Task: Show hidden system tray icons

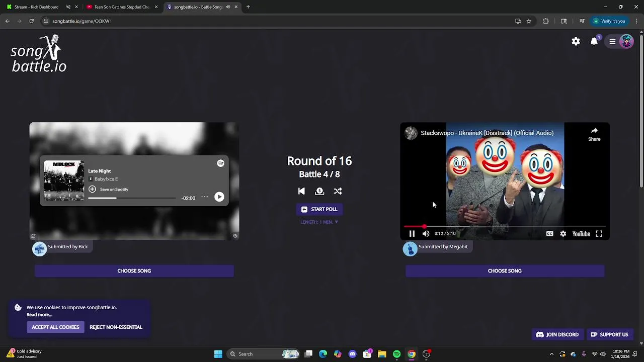Action: 551,354
